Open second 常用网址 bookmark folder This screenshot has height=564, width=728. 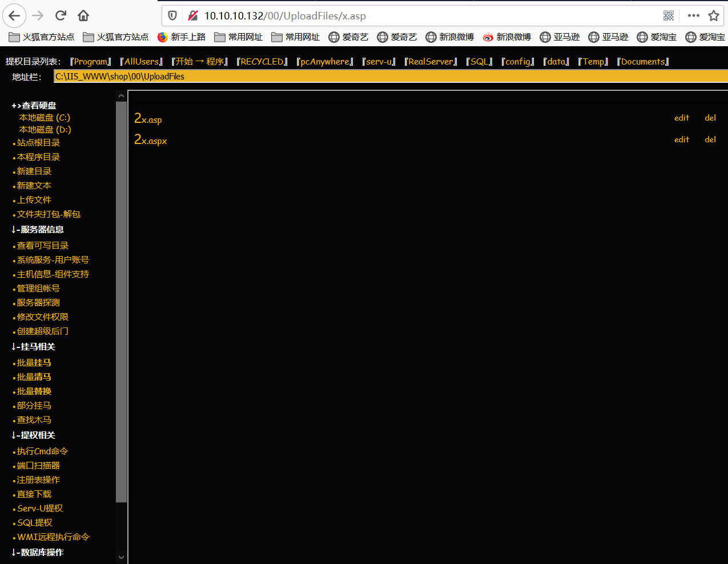(x=295, y=37)
